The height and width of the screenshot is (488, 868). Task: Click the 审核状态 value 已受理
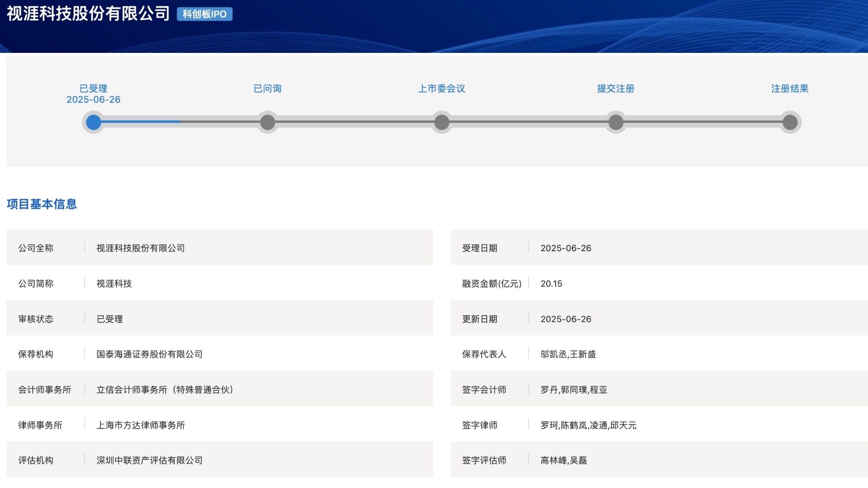pos(110,319)
